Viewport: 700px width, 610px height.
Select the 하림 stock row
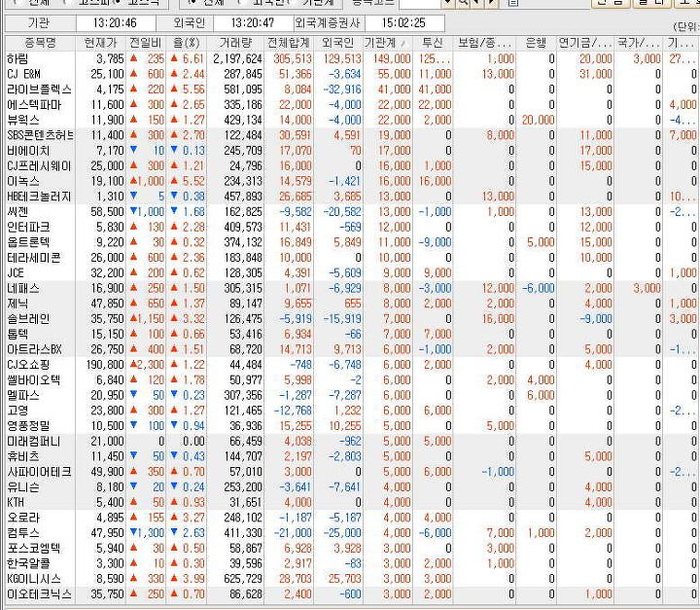click(353, 58)
